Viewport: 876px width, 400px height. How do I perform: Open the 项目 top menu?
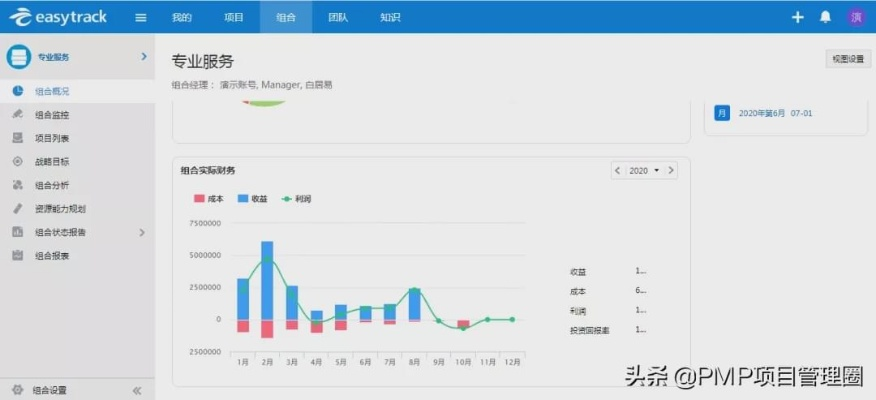pyautogui.click(x=234, y=17)
